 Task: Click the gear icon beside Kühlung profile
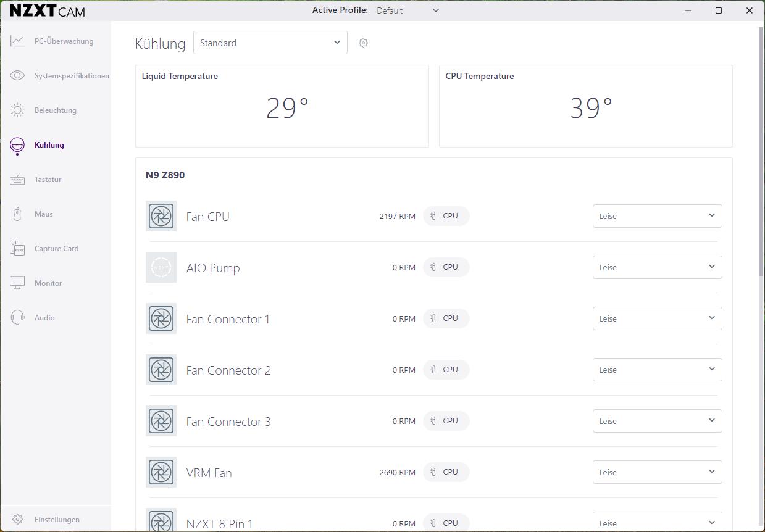(363, 43)
